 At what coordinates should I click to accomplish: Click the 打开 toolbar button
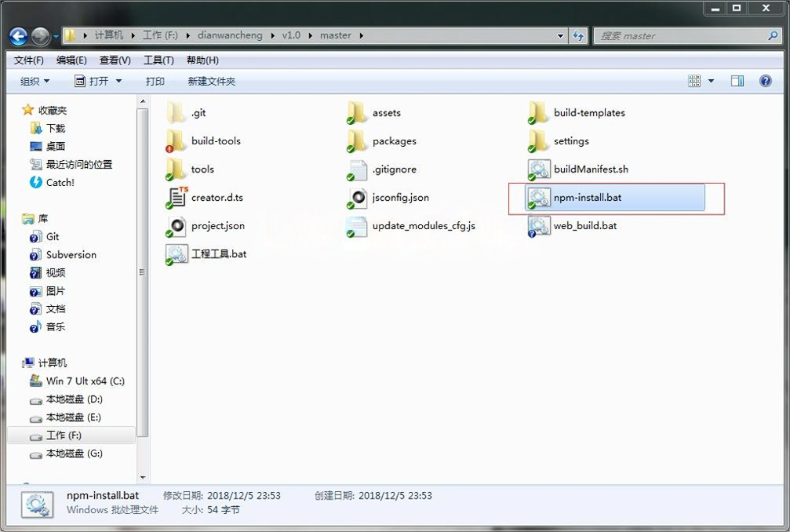tap(92, 81)
